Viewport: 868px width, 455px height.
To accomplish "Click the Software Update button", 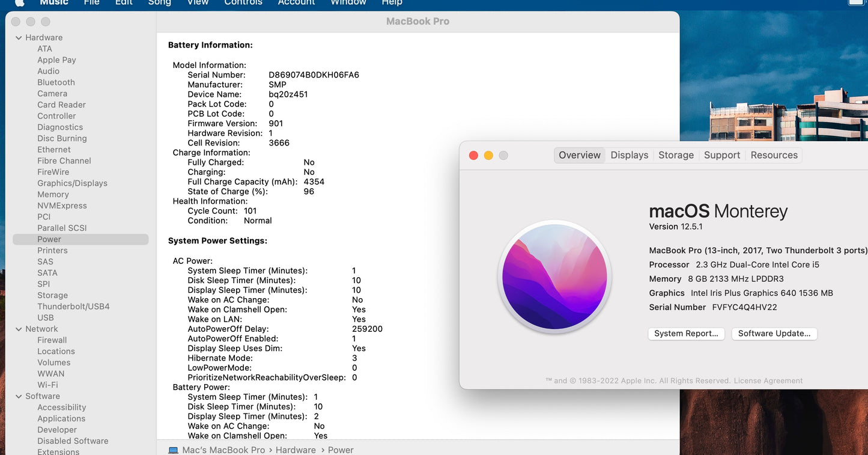I will point(774,334).
